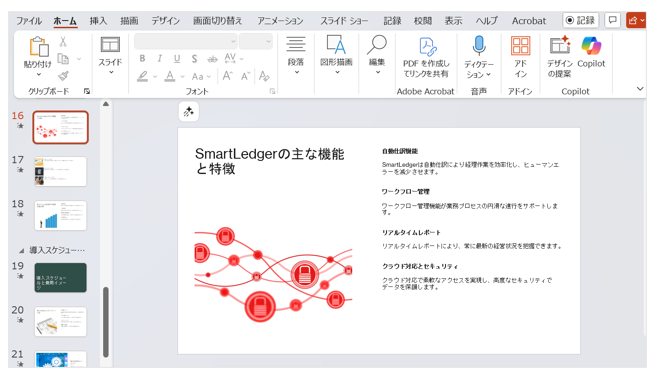This screenshot has width=658, height=377.
Task: Click slide panel scroll up arrow
Action: (x=106, y=104)
